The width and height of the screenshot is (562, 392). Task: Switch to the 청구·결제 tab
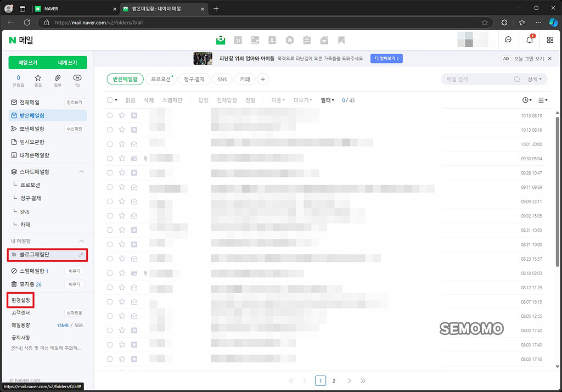click(194, 79)
